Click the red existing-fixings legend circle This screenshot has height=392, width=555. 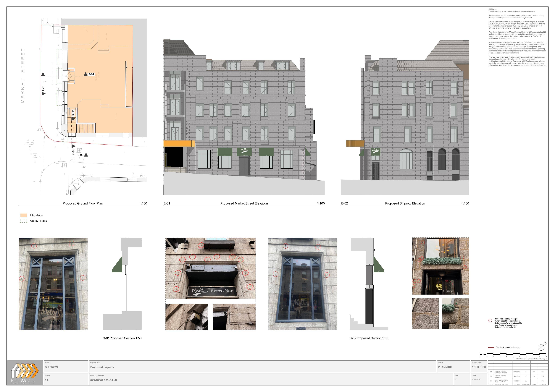point(490,320)
